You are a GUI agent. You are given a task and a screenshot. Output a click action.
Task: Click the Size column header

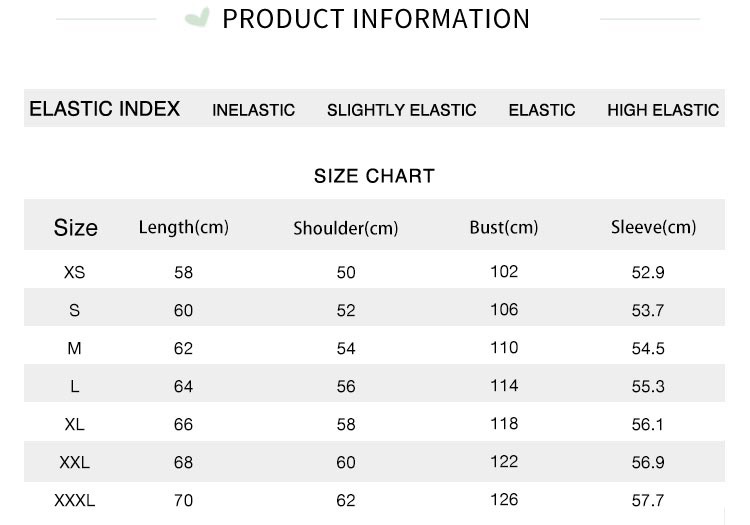(x=76, y=228)
